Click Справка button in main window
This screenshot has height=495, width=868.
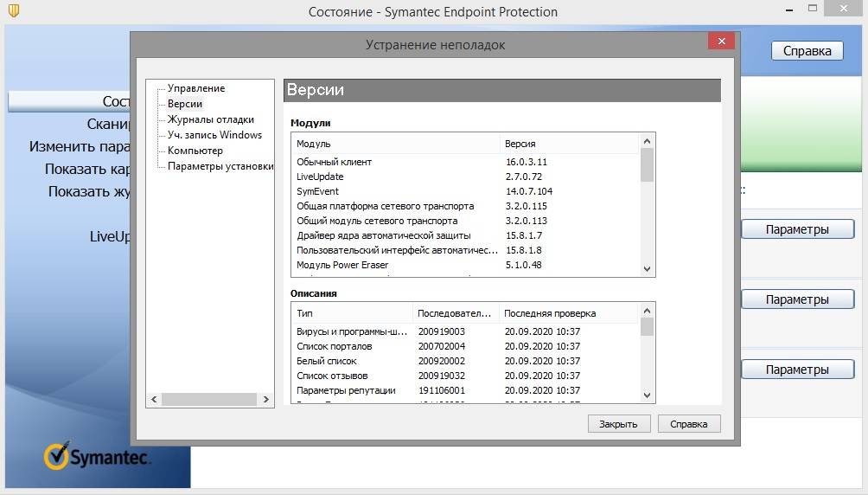coord(807,51)
